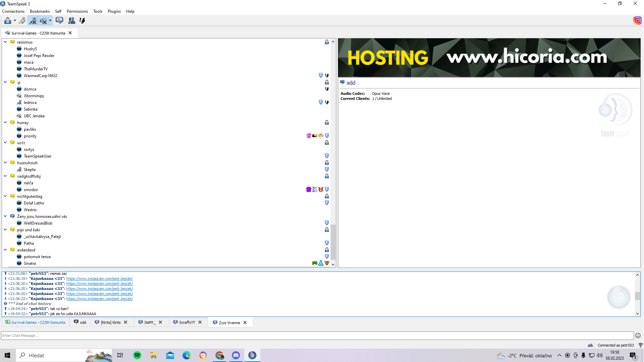The width and height of the screenshot is (644, 362).
Task: Select user WarmedCarp16632 in channel list
Action: pos(41,76)
